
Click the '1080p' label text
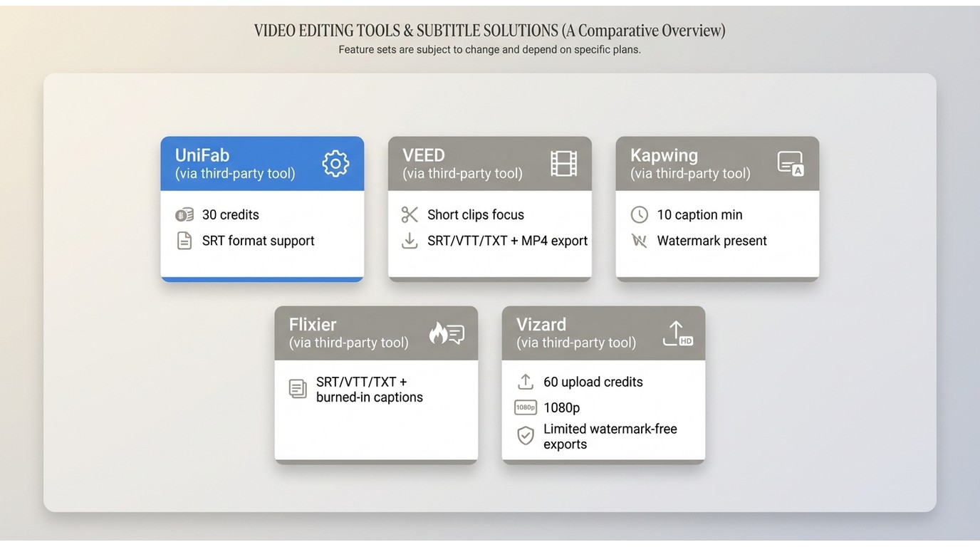(562, 408)
